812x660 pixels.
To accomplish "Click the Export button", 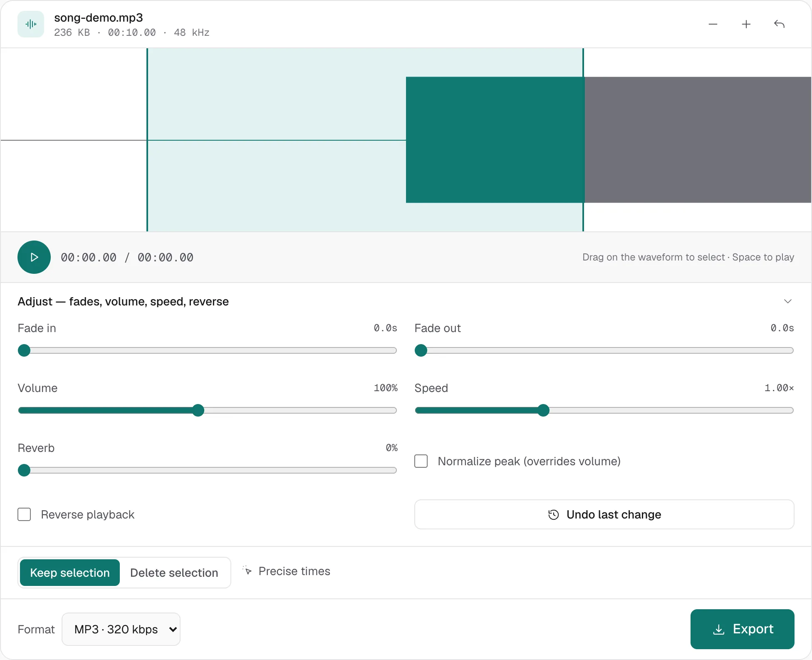I will [742, 629].
